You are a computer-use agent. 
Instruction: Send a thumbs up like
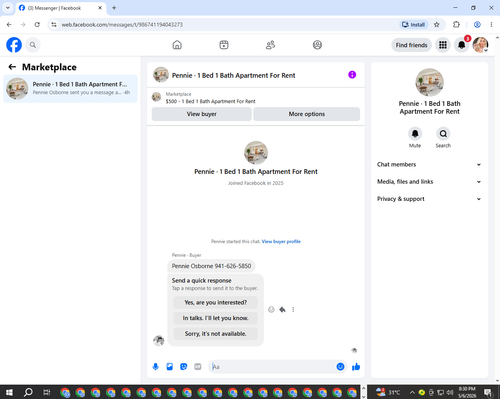[x=356, y=367]
